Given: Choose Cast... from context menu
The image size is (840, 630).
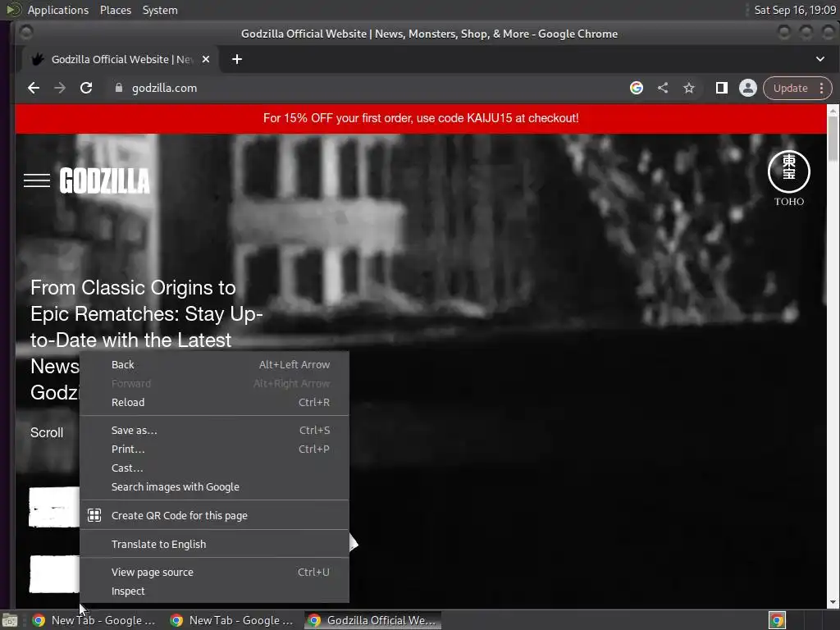Looking at the screenshot, I should [x=214, y=468].
